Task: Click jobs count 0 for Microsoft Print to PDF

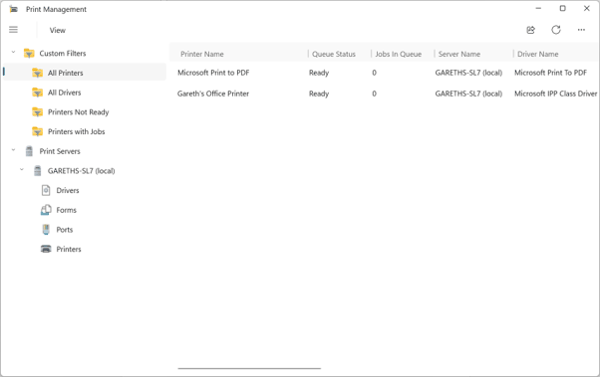Action: 374,73
